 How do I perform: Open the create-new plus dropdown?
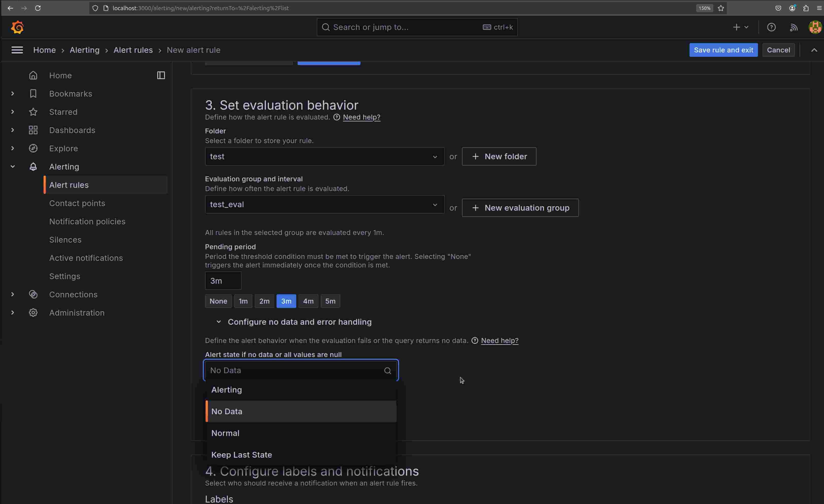pyautogui.click(x=740, y=27)
